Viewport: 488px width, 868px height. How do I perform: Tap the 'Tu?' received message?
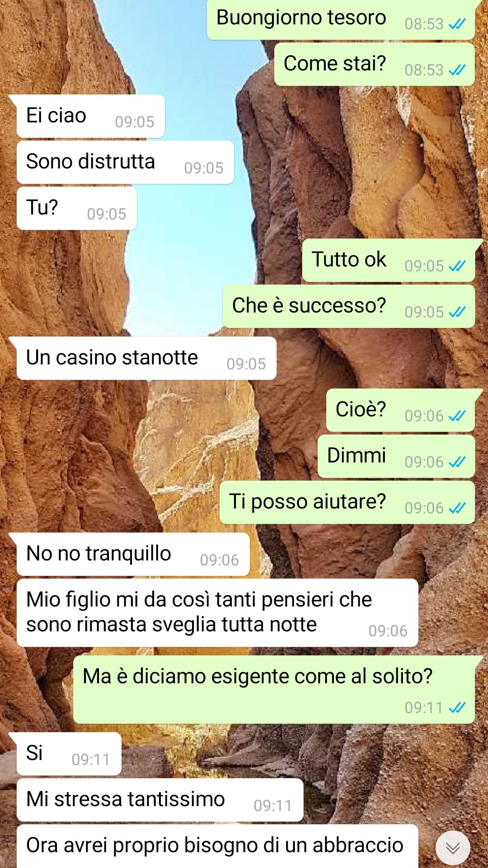pyautogui.click(x=76, y=208)
